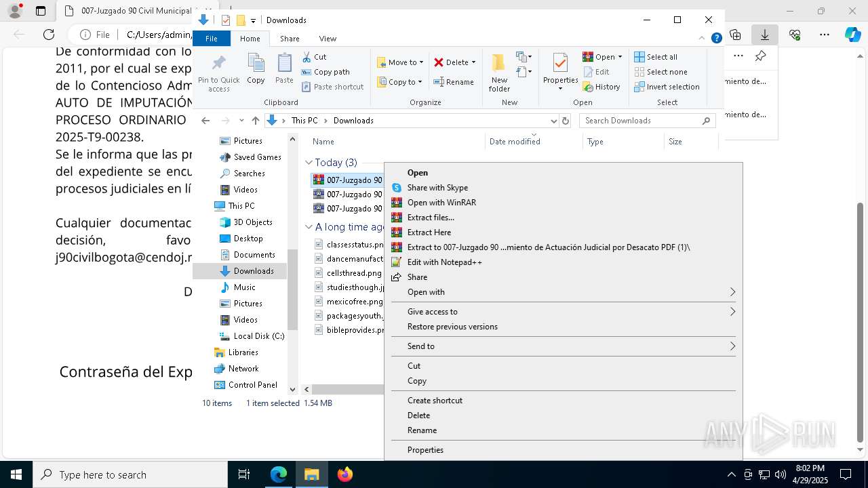Choose Edit with Notepad++
The height and width of the screenshot is (488, 868).
(564, 262)
